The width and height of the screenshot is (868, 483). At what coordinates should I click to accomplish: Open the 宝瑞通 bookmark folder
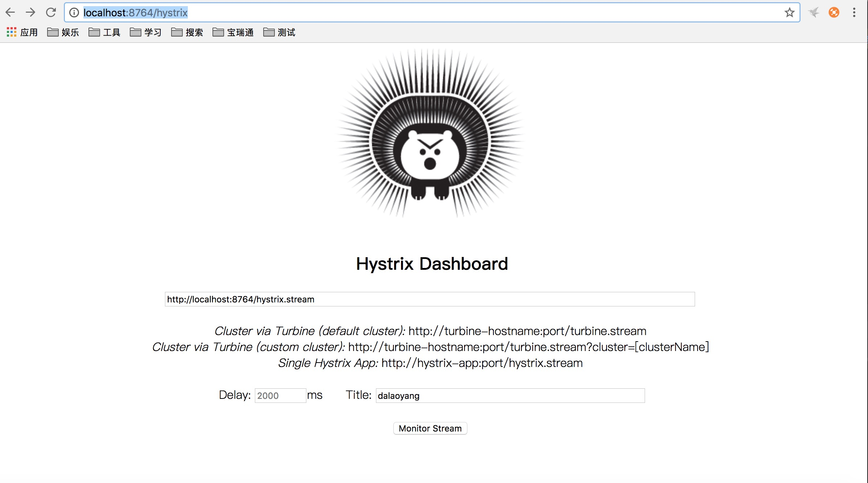click(x=233, y=33)
